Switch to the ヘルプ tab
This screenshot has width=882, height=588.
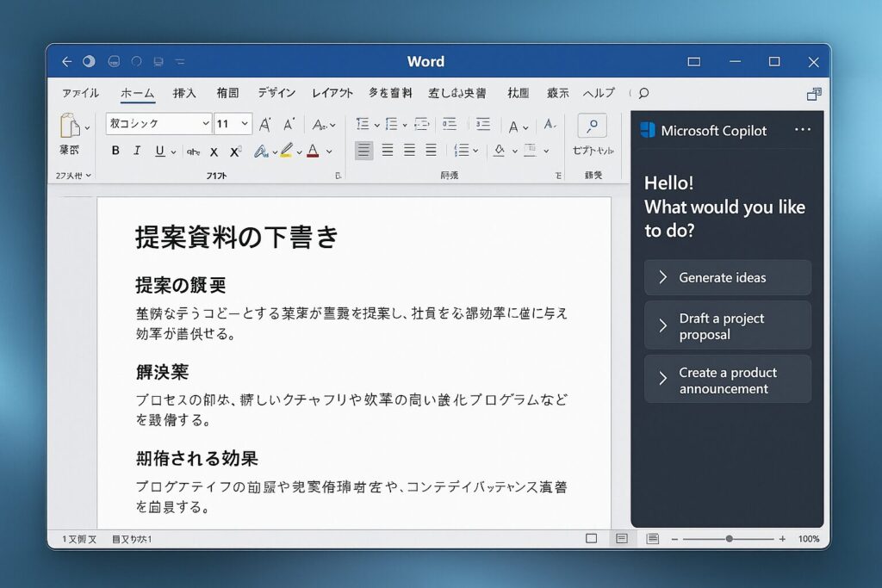[x=599, y=93]
